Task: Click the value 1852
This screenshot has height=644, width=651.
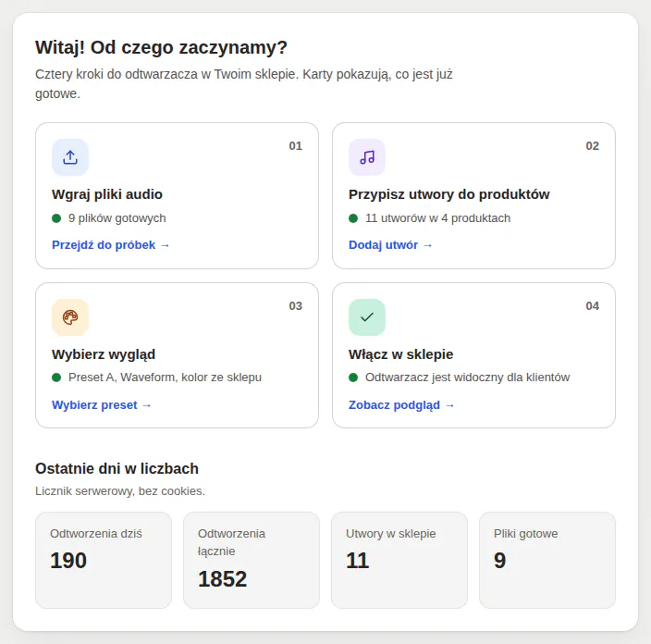Action: pyautogui.click(x=223, y=579)
